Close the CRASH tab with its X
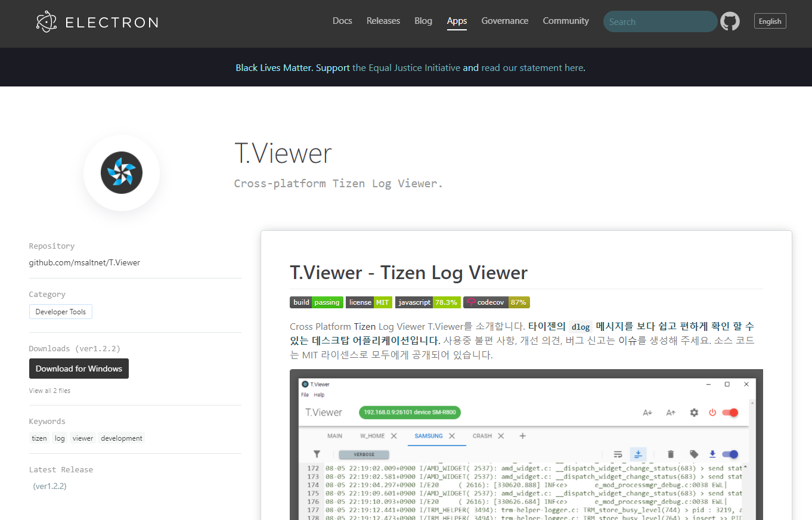 [501, 436]
